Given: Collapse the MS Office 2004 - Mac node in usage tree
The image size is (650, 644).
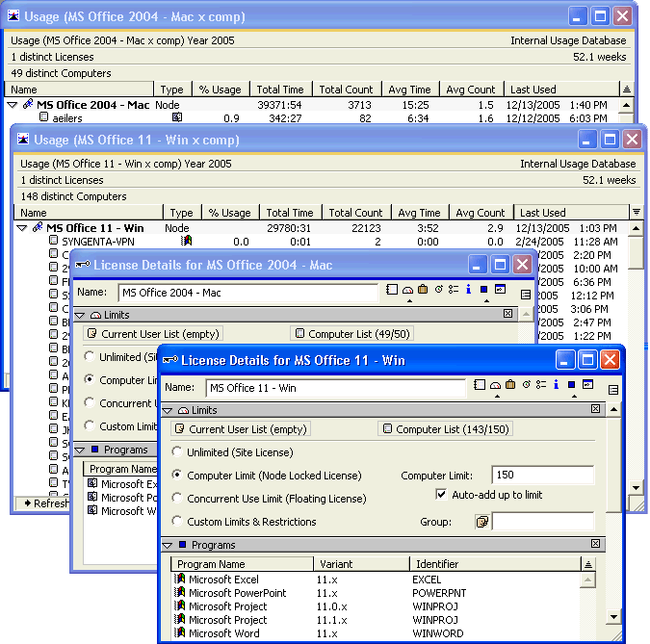Looking at the screenshot, I should [13, 105].
